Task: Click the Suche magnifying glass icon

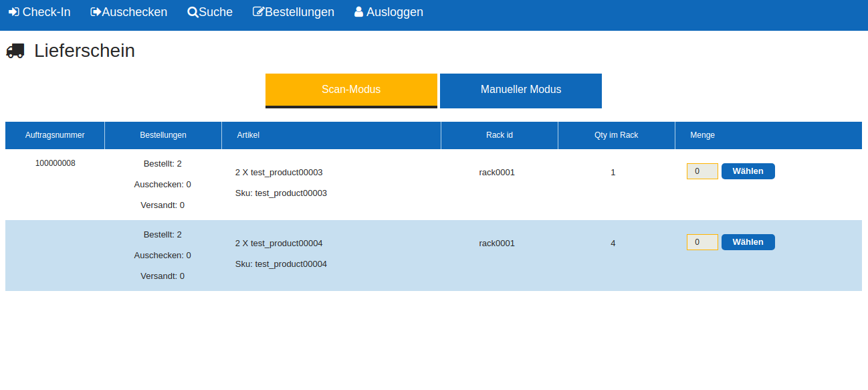Action: point(193,12)
